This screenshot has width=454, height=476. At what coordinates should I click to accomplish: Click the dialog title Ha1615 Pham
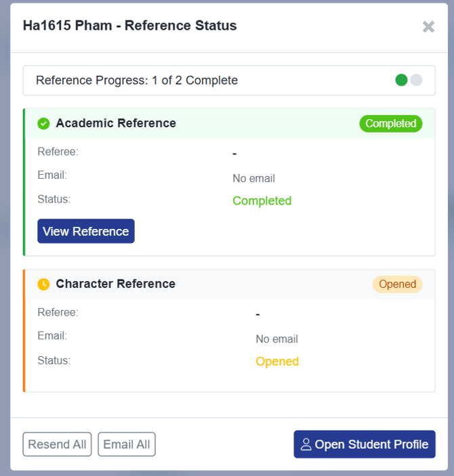68,26
